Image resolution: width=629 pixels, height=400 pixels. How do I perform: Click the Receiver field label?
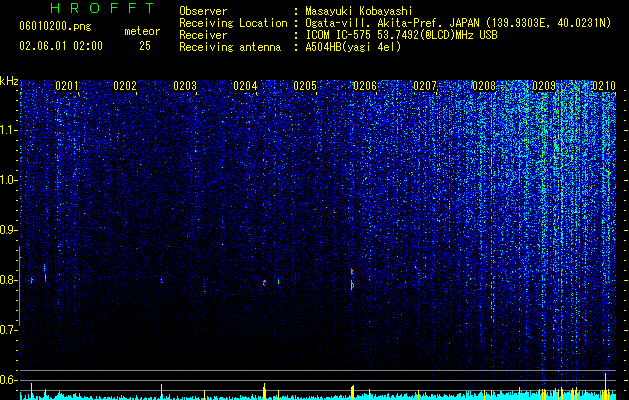pos(203,35)
